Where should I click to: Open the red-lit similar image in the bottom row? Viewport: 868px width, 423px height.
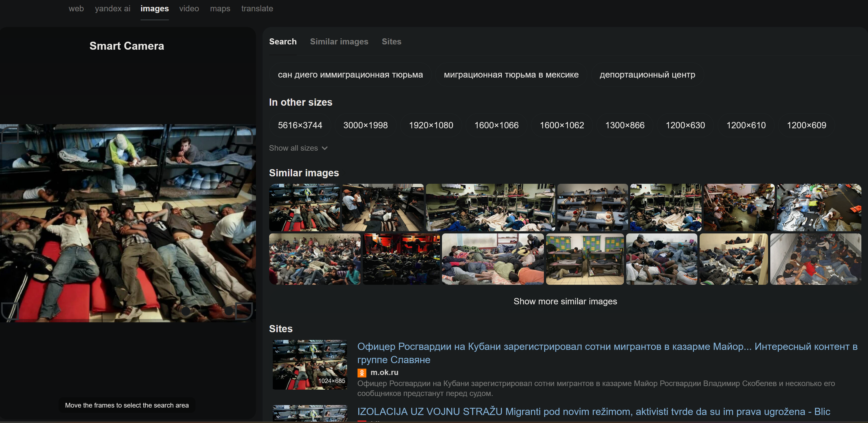(x=401, y=259)
